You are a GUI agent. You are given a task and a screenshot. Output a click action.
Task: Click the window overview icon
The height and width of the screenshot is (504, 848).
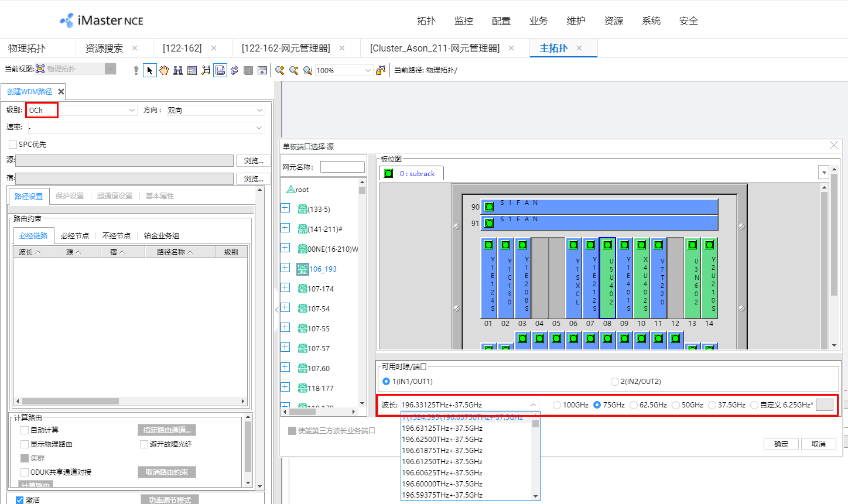[x=262, y=70]
